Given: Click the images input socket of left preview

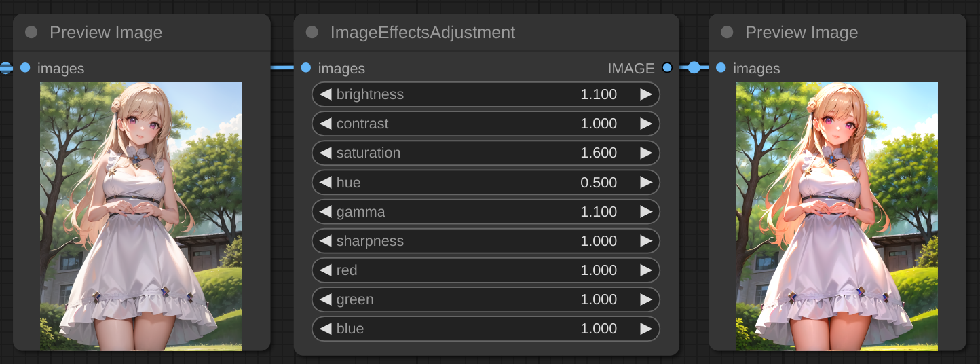Looking at the screenshot, I should point(25,68).
